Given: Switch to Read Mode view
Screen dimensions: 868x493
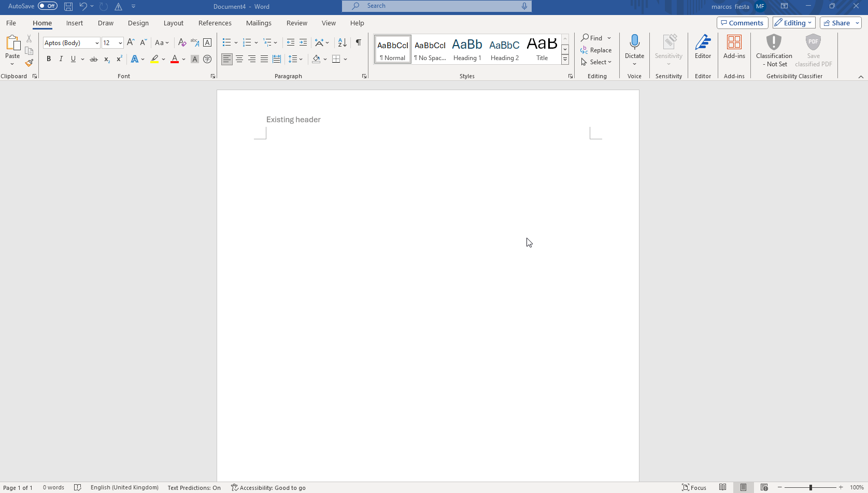Looking at the screenshot, I should point(722,487).
